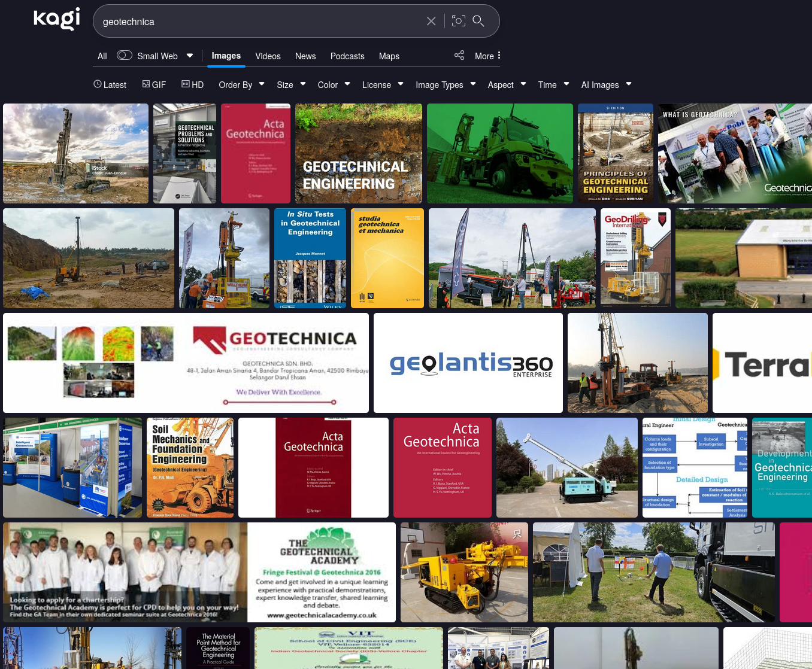The image size is (812, 669).
Task: Enable the Small Web toggle
Action: pos(124,54)
